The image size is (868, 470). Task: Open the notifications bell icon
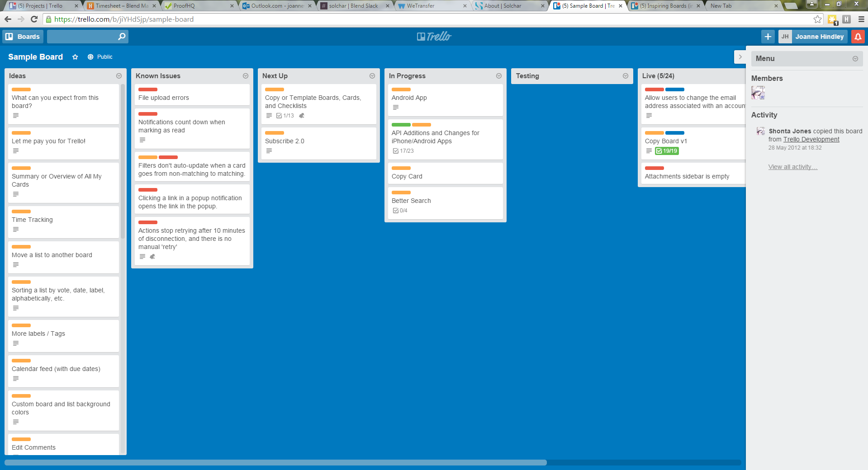pos(858,37)
